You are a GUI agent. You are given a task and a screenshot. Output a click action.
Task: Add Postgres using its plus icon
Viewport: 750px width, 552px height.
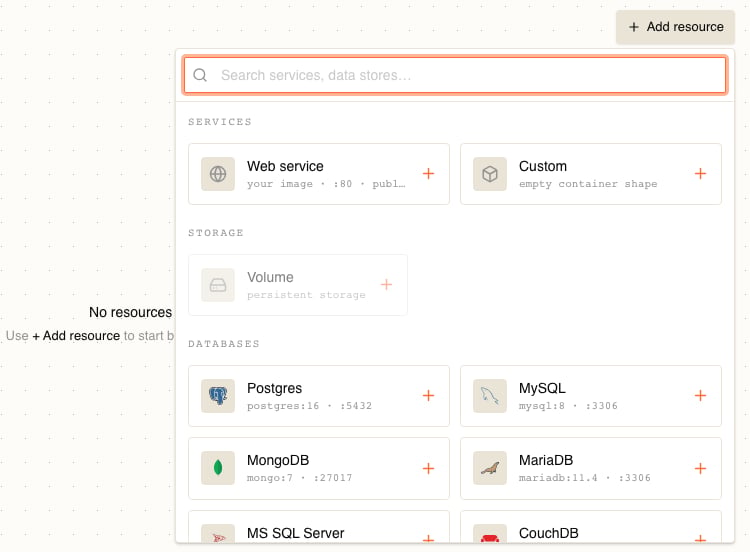[429, 396]
